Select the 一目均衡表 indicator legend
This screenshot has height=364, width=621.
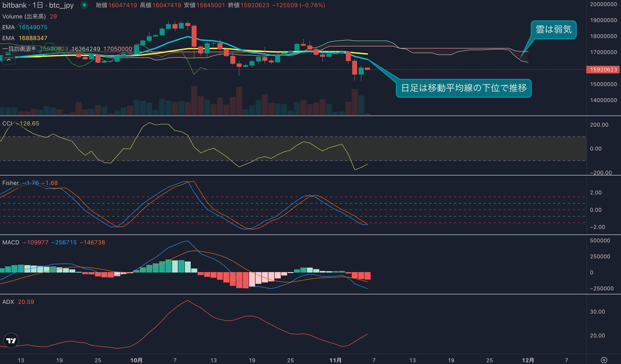19,49
